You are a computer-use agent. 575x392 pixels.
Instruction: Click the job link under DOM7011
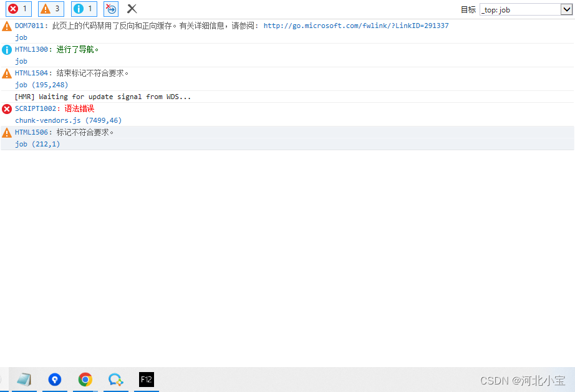21,37
